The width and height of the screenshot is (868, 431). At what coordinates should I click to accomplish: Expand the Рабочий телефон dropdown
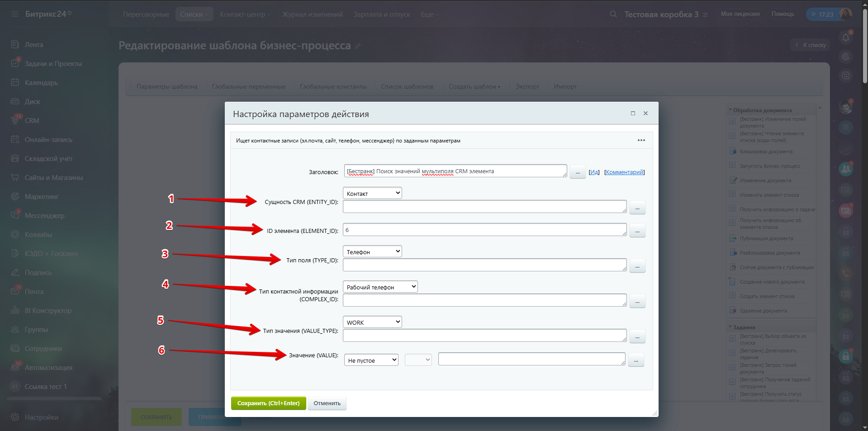click(380, 287)
